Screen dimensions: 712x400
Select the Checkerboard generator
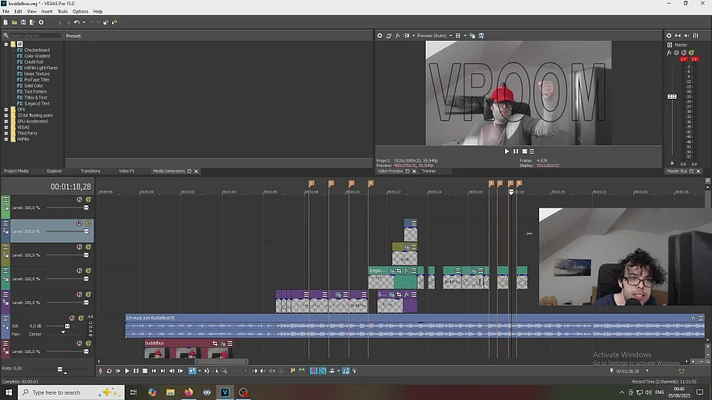coord(37,50)
